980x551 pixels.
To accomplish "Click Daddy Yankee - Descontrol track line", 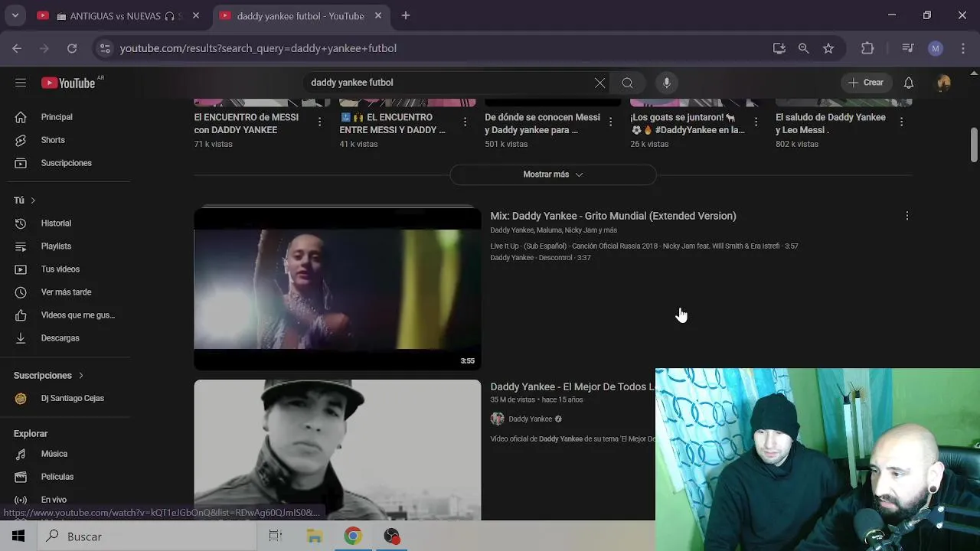I will 541,258.
